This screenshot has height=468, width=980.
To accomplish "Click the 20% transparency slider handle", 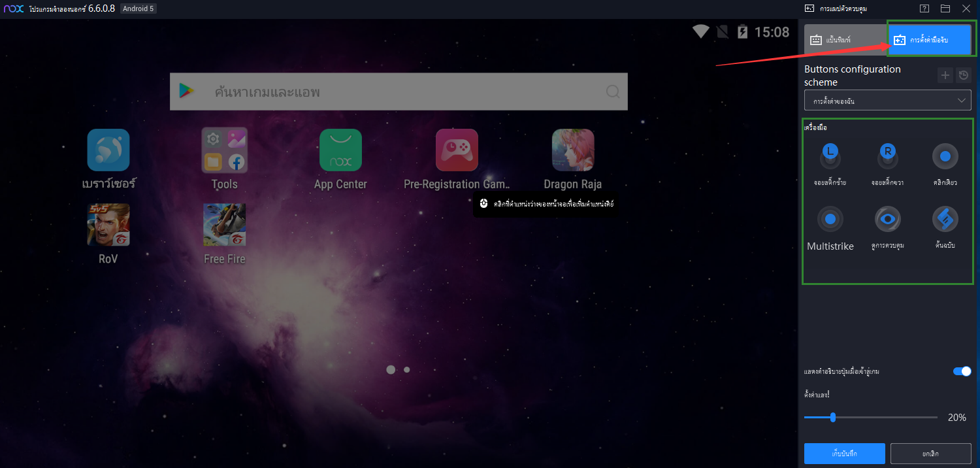I will (x=833, y=417).
